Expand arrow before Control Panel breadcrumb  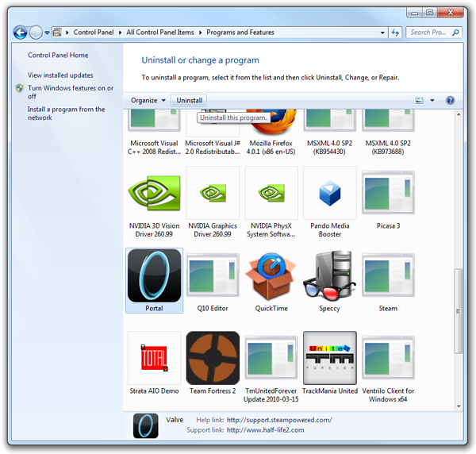(x=67, y=33)
